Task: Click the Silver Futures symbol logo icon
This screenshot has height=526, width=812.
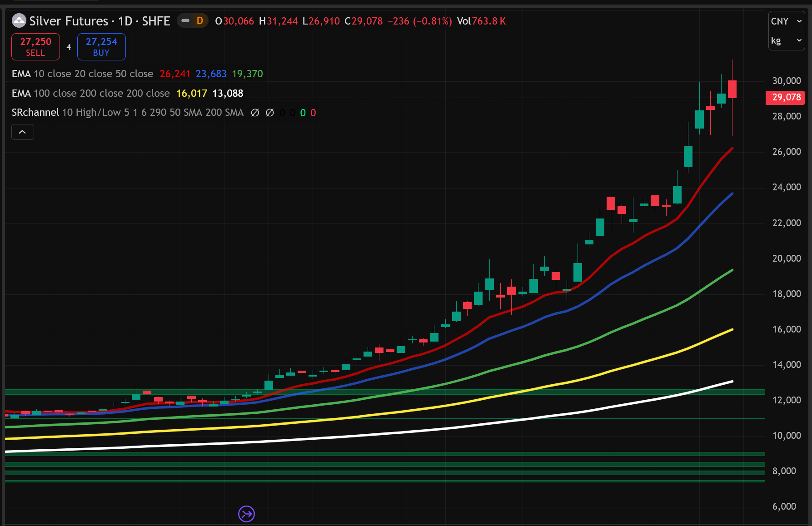Action: (19, 21)
